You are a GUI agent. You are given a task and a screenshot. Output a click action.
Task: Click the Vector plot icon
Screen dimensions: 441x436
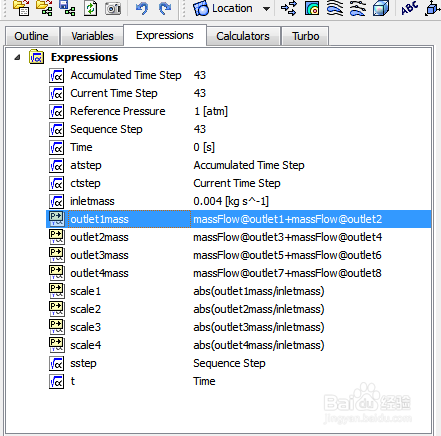tap(289, 8)
